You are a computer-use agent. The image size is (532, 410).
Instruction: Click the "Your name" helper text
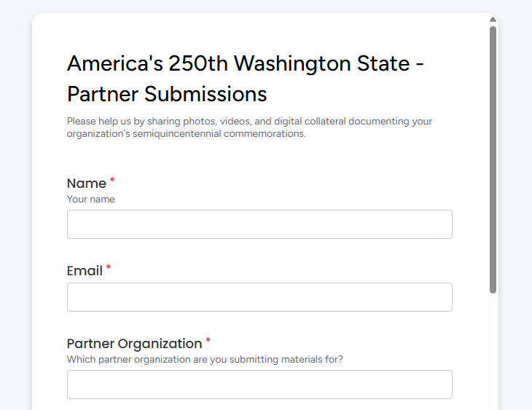91,200
